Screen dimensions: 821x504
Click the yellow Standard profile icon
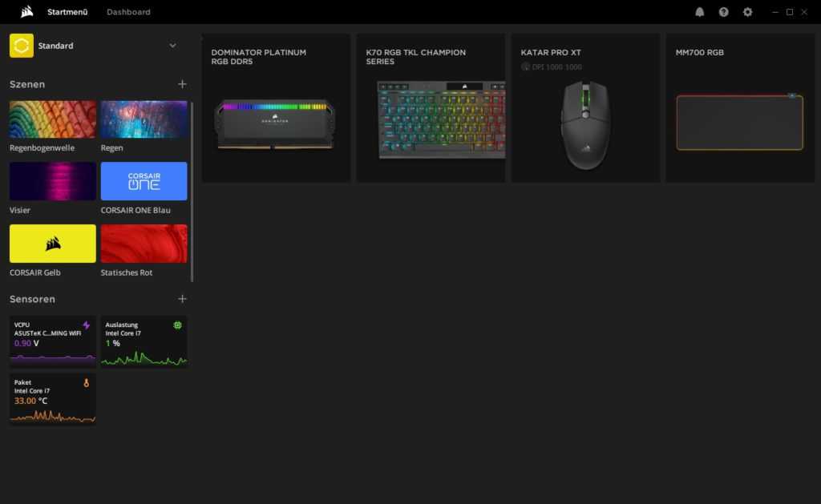22,46
